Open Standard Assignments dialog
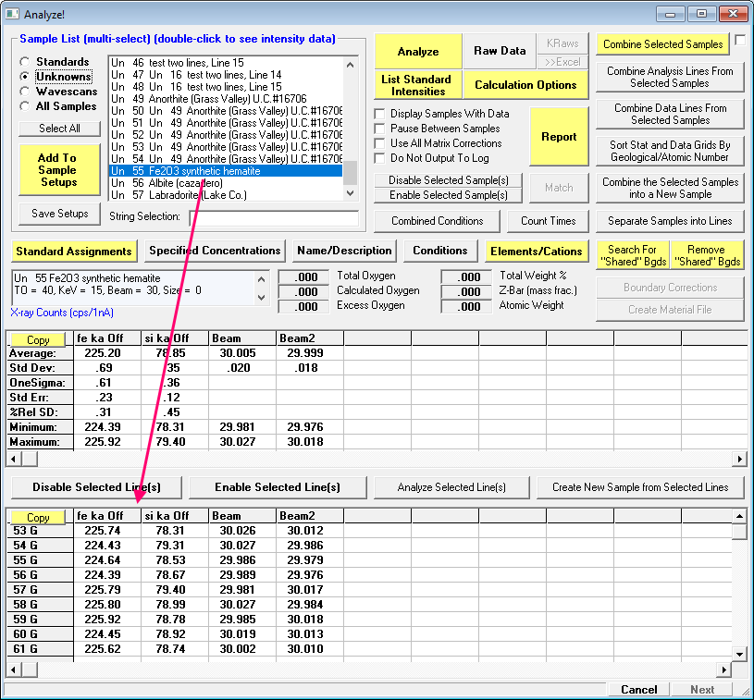The image size is (754, 700). 74,251
